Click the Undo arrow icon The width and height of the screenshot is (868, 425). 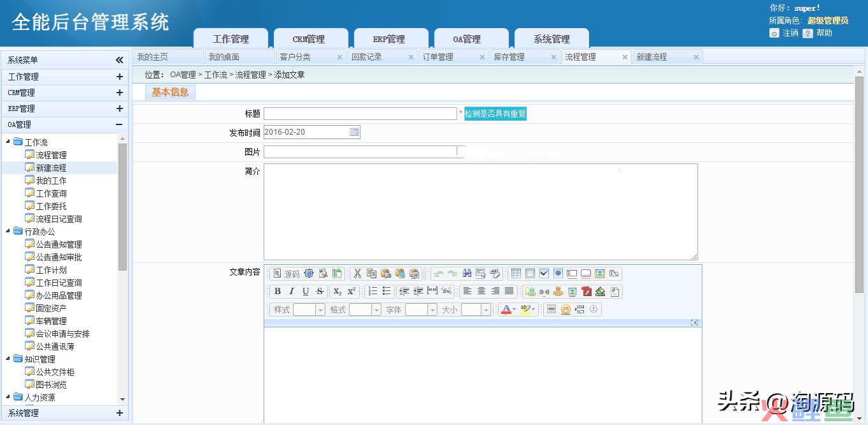[438, 274]
